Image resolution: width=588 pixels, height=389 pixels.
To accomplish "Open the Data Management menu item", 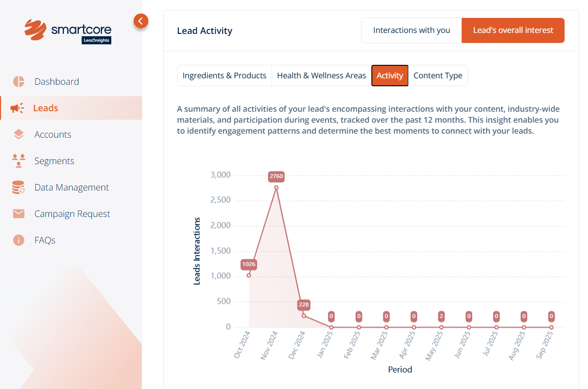I will 71,188.
